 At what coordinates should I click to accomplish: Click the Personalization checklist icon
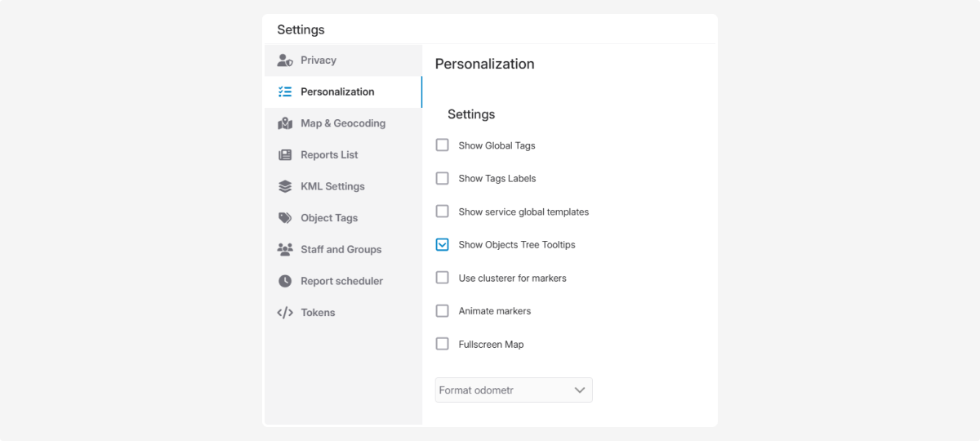point(285,92)
